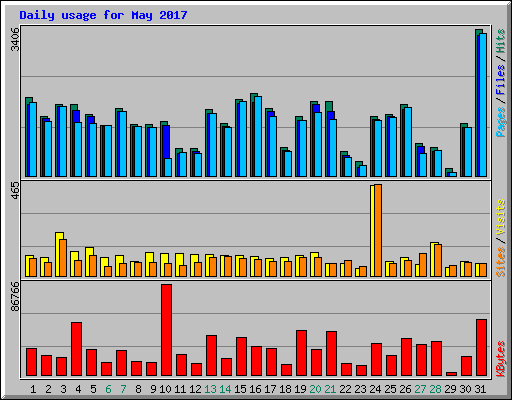Click weekend day 20 axis label
The height and width of the screenshot is (400, 512).
(x=315, y=389)
